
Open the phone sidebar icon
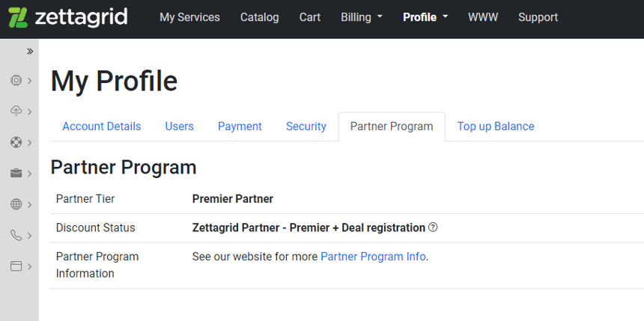(16, 235)
